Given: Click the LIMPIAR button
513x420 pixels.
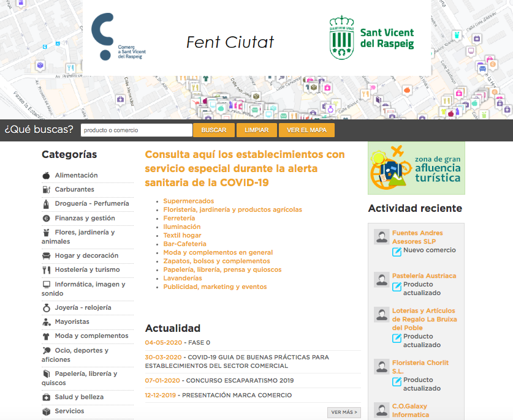Looking at the screenshot, I should point(257,130).
